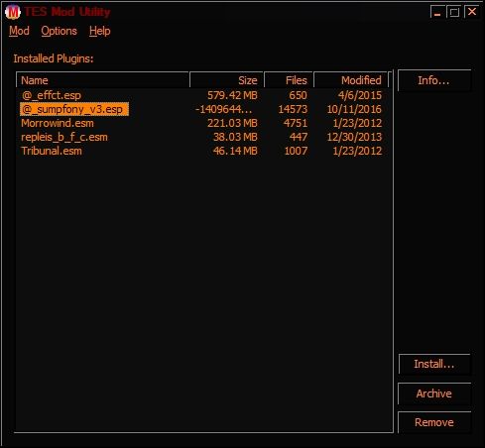
Task: Click the 1007 files count
Action: pyautogui.click(x=296, y=151)
